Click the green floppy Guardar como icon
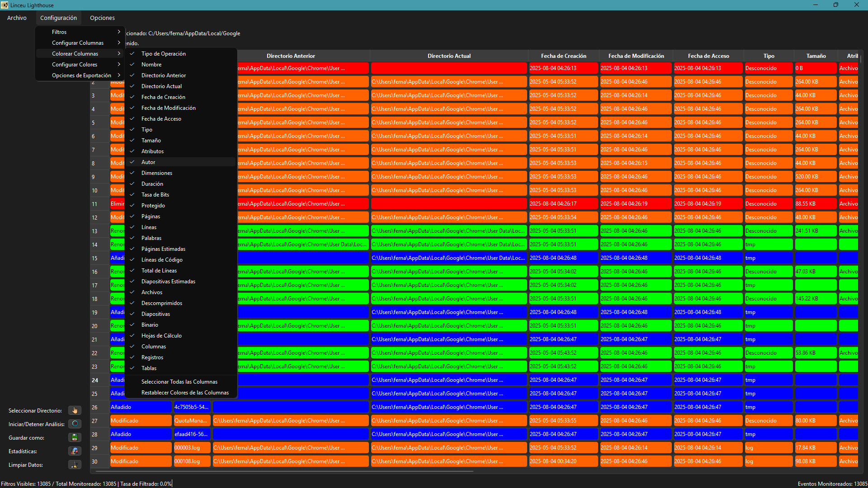This screenshot has width=868, height=488. (x=75, y=437)
